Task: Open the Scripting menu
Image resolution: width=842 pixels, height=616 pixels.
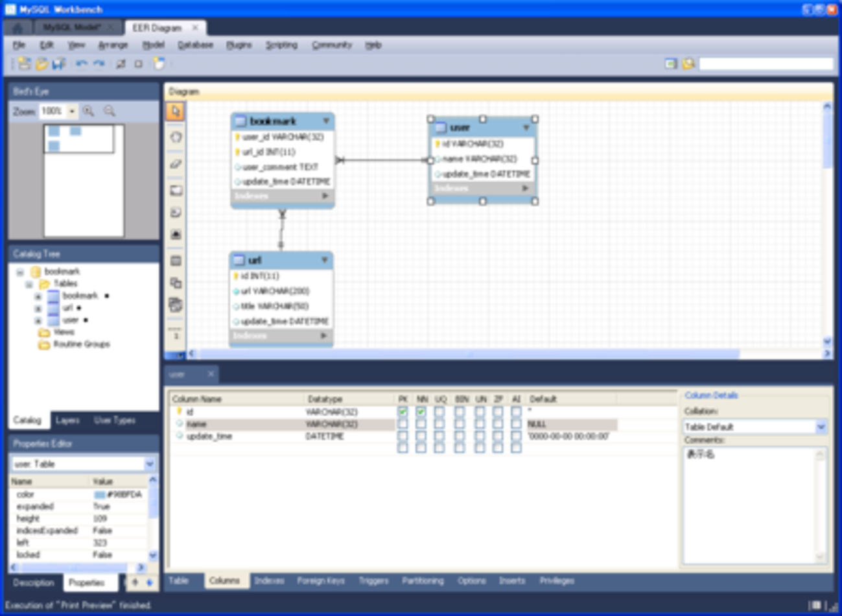Action: pyautogui.click(x=281, y=45)
